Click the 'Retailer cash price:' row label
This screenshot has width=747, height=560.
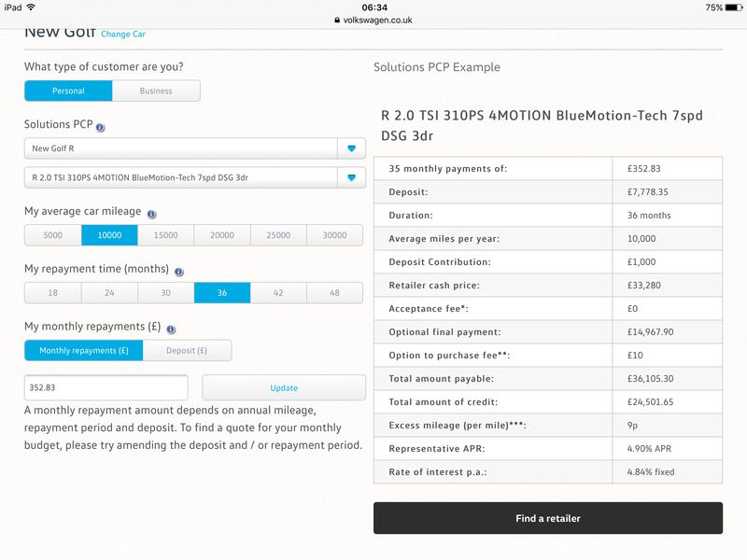point(434,286)
